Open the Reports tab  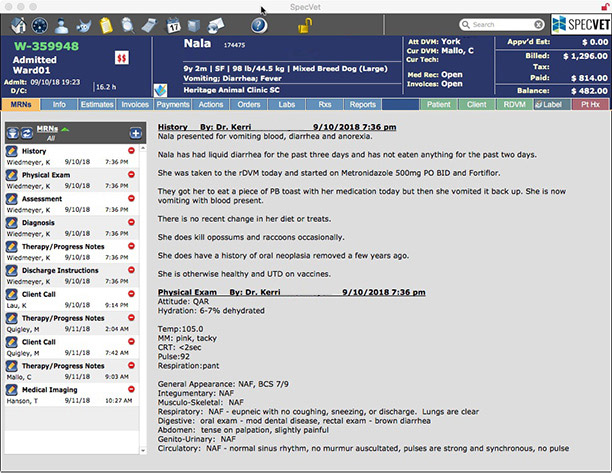click(363, 105)
